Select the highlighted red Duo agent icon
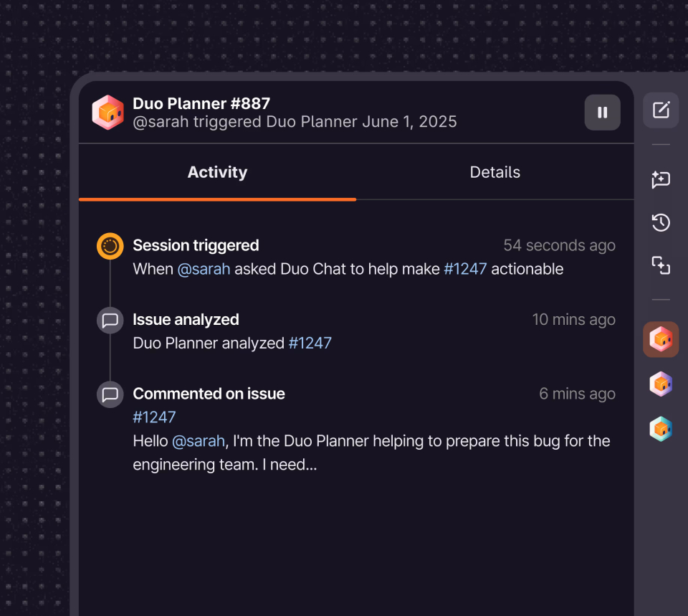Viewport: 688px width, 616px height. tap(661, 339)
